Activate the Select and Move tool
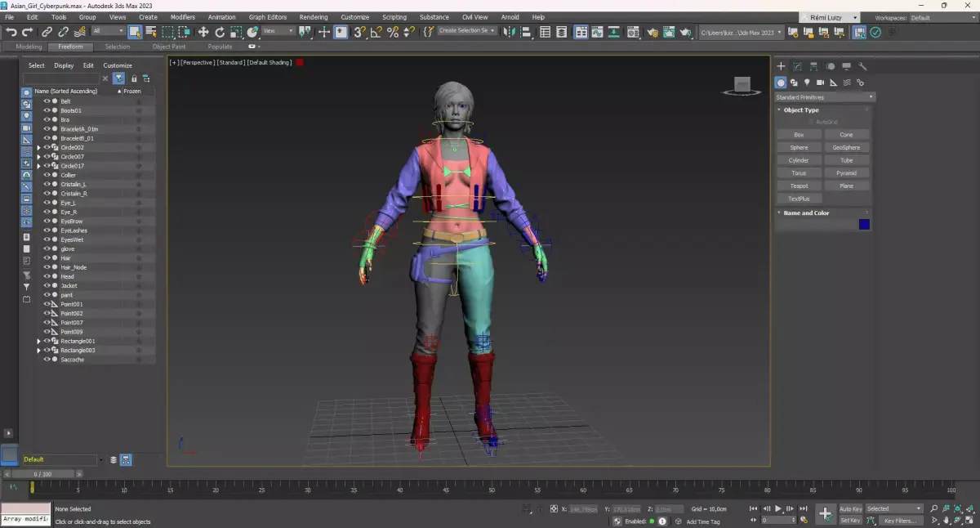This screenshot has width=980, height=528. click(x=203, y=32)
